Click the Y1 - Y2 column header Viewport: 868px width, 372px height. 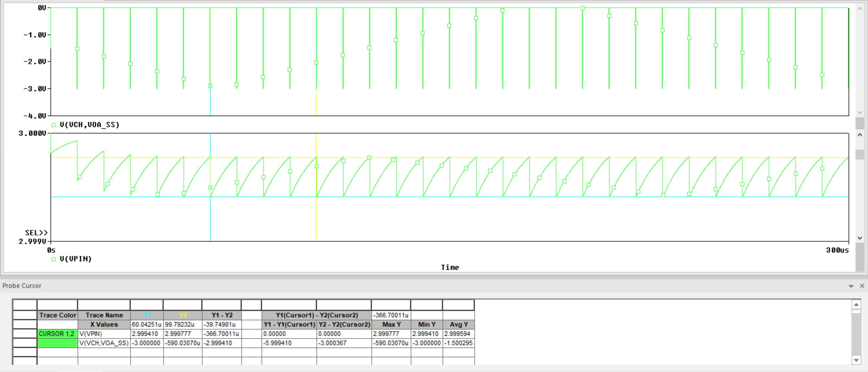point(222,315)
